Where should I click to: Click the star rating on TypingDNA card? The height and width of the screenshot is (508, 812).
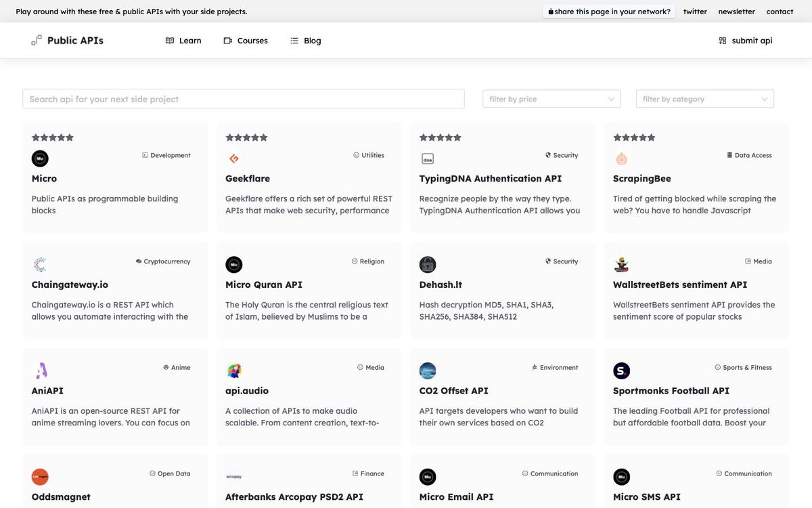[441, 137]
